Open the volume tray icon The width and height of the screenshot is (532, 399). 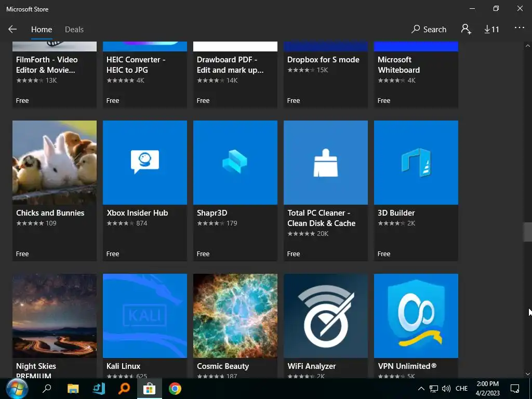coord(446,389)
